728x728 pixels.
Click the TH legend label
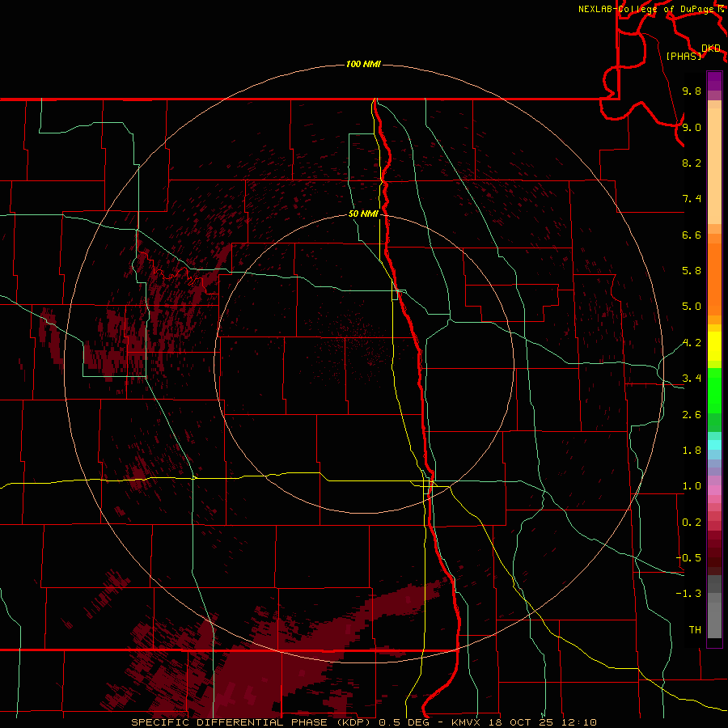695,630
